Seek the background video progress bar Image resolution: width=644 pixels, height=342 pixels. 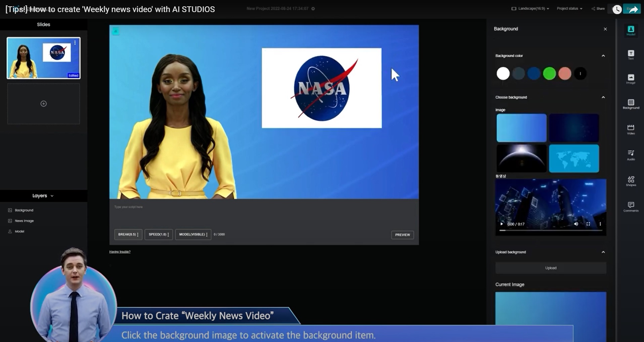(x=551, y=231)
